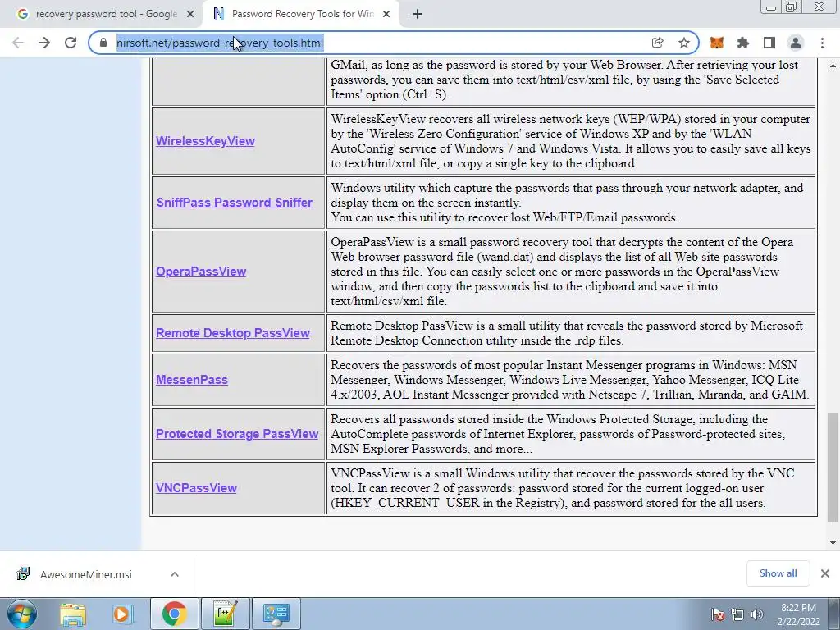This screenshot has height=630, width=840.
Task: Expand AwesomeMiner.msi download options chevron
Action: [175, 574]
